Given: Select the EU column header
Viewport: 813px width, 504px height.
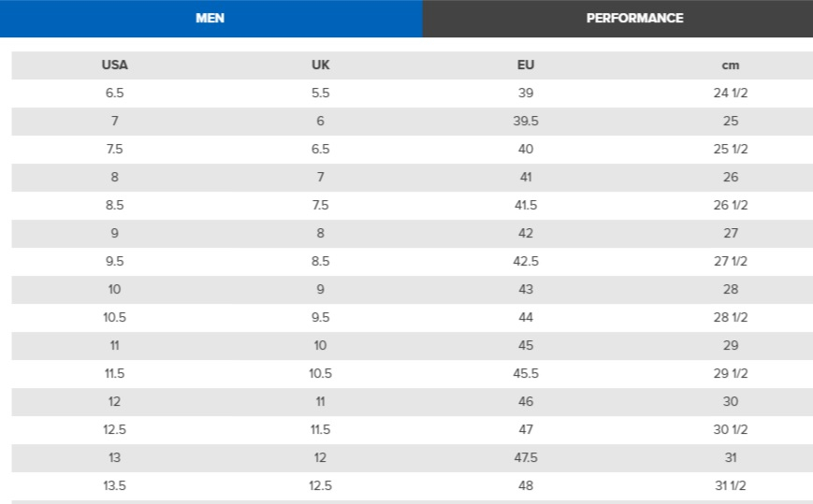Looking at the screenshot, I should pos(526,65).
